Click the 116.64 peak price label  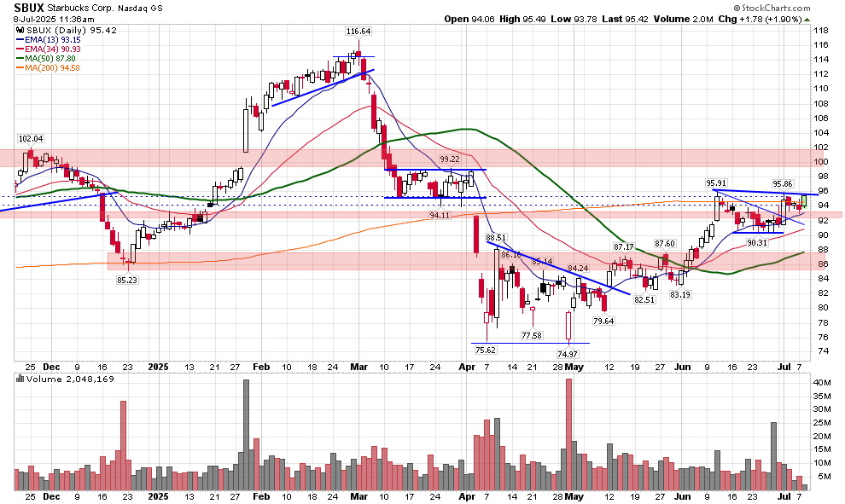(358, 32)
